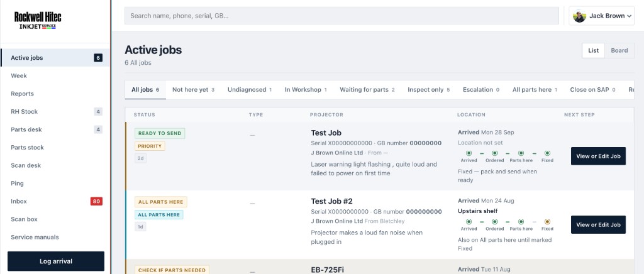Click the 2d age badge on Test Job
Screen dimensions: 644x274
click(140, 158)
